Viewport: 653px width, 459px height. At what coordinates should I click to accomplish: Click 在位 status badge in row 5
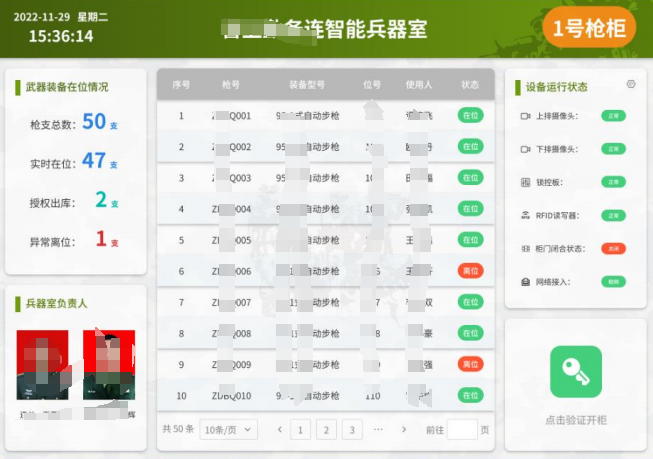tap(471, 240)
